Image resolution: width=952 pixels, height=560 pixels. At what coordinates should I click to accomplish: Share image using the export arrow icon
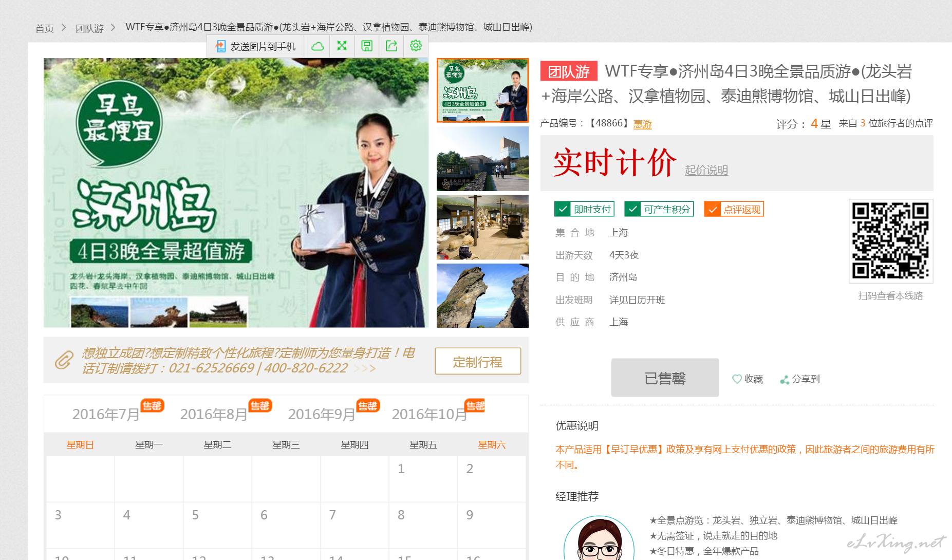click(x=391, y=46)
